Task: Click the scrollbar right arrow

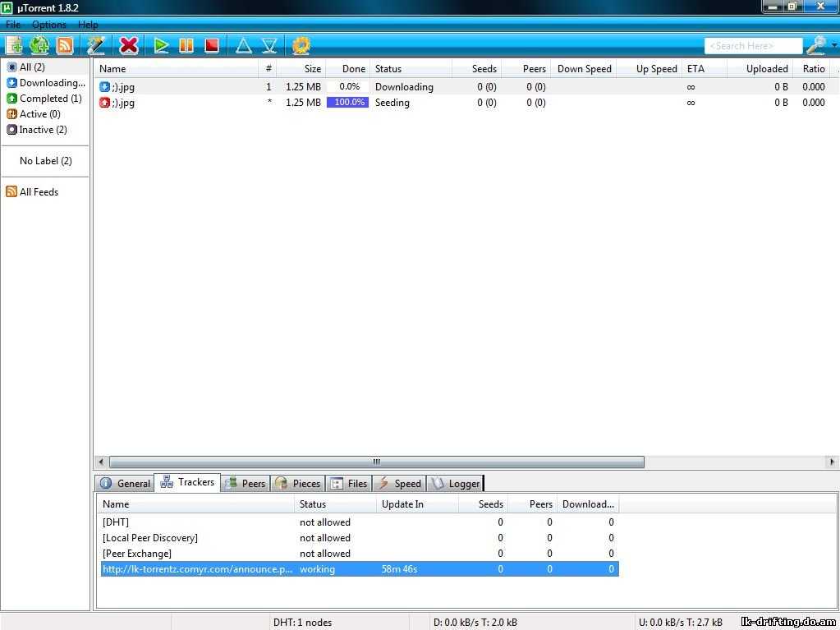Action: point(832,462)
